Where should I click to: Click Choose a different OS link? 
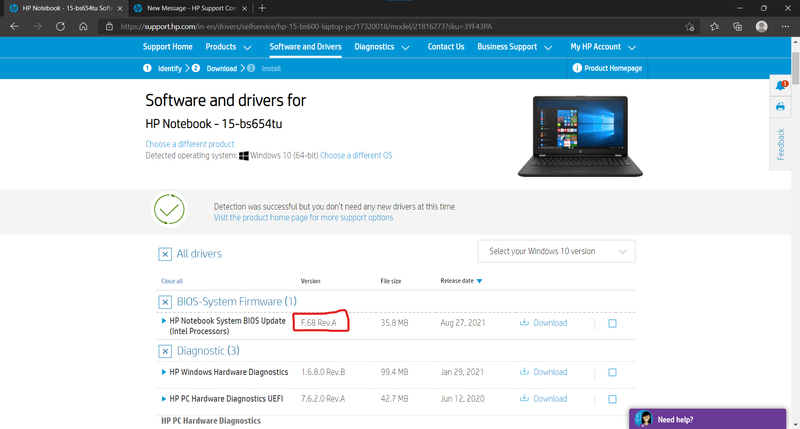point(356,155)
